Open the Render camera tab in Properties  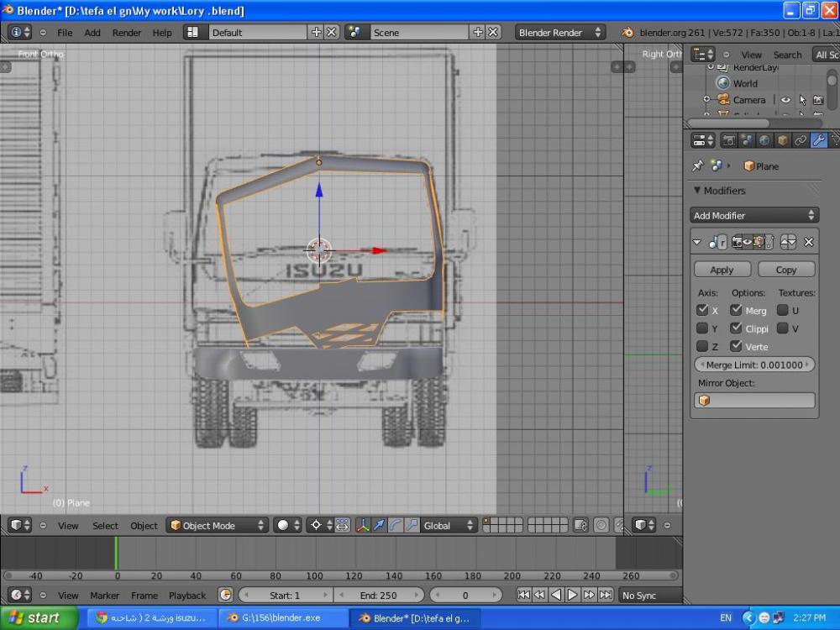point(729,140)
